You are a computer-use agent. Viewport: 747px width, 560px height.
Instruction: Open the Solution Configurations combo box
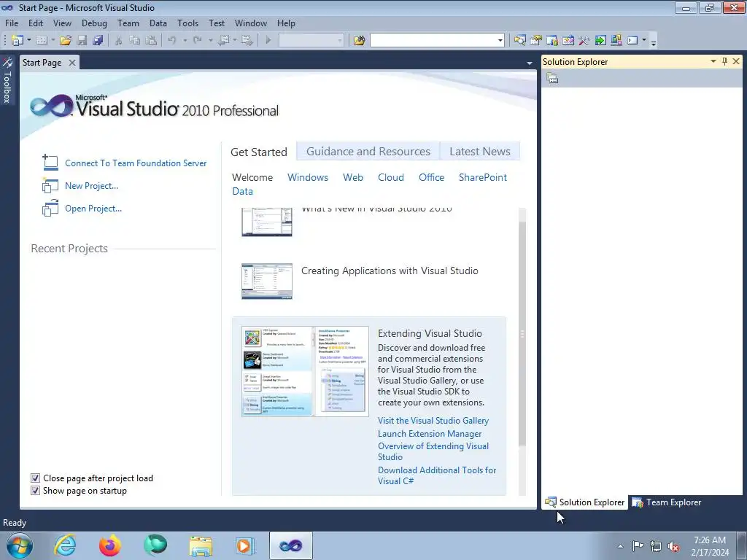(x=311, y=41)
